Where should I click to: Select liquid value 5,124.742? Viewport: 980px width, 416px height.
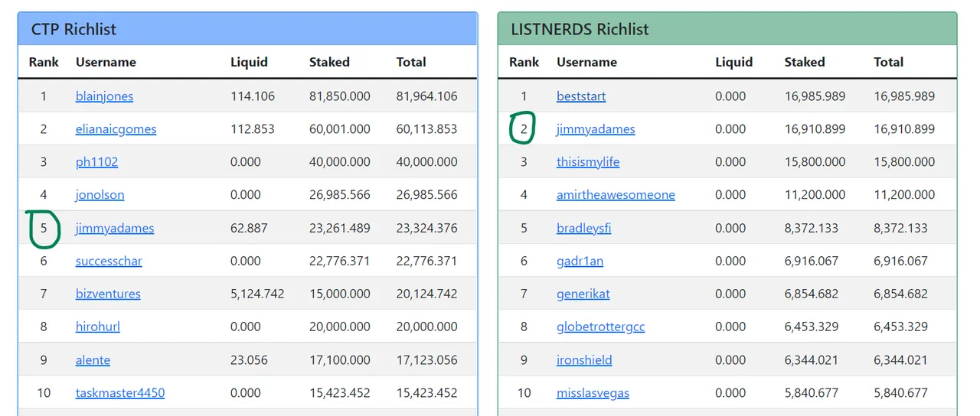[257, 294]
